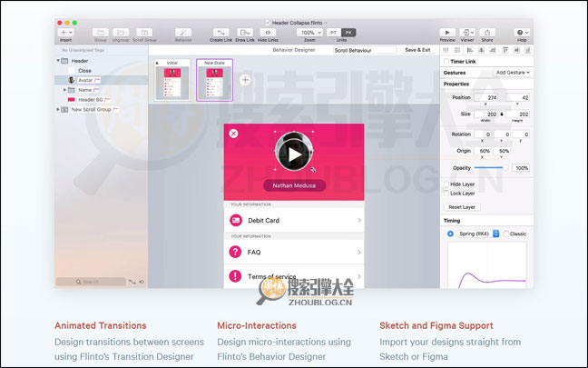588x368 pixels.
Task: Select the Header BG layer
Action: click(102, 100)
